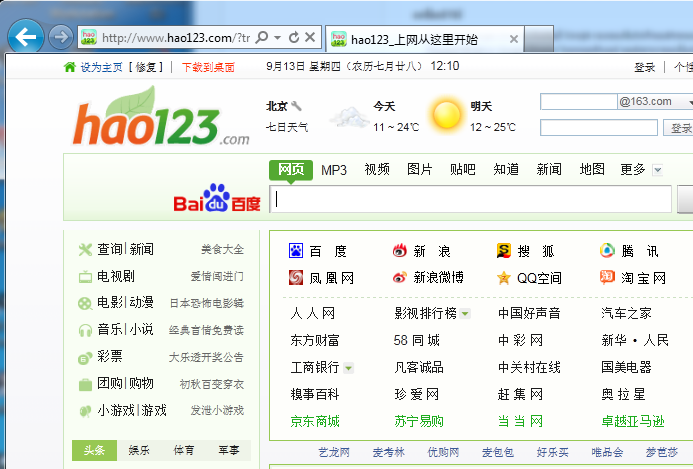The image size is (693, 469).
Task: Click the Sina Weibo icon (新浪微博)
Action: (x=400, y=278)
